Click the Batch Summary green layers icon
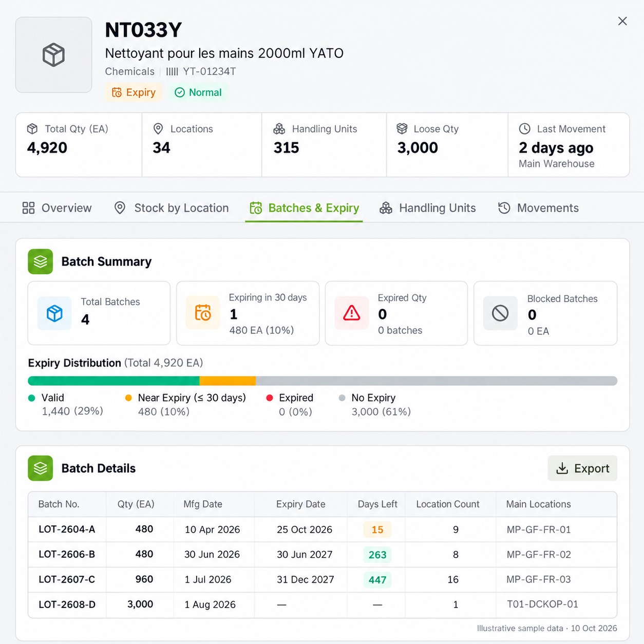Screen dimensions: 644x644 [41, 261]
